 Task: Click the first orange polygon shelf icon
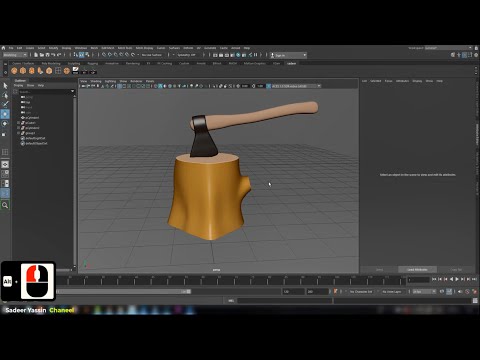(14, 71)
